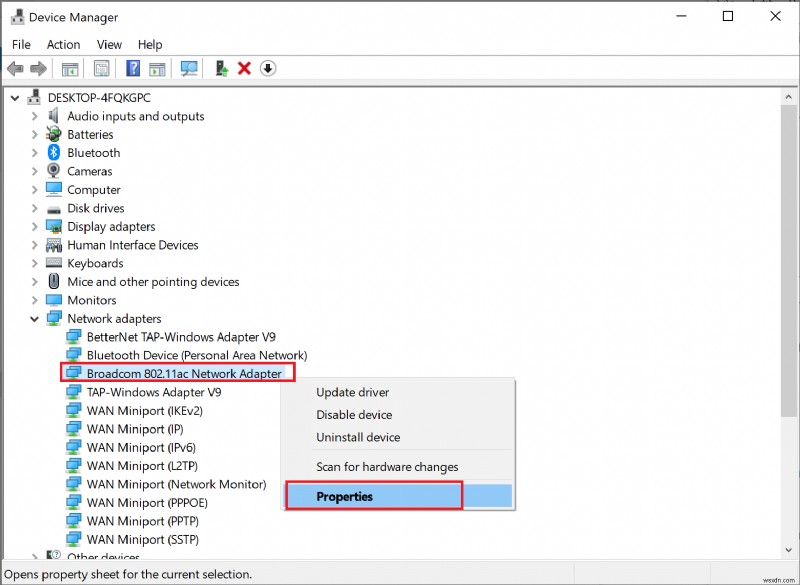The width and height of the screenshot is (800, 585).
Task: Click the Forward arrow toolbar icon
Action: pos(38,68)
